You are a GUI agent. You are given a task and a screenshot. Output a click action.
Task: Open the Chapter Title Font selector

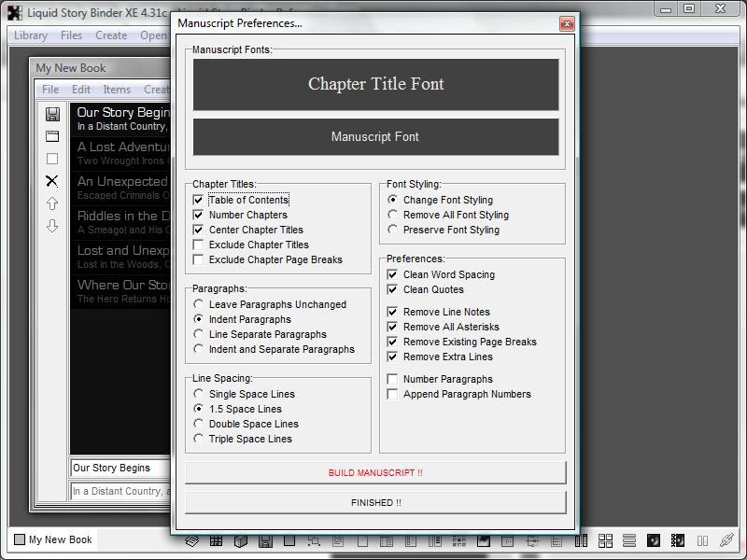(375, 84)
